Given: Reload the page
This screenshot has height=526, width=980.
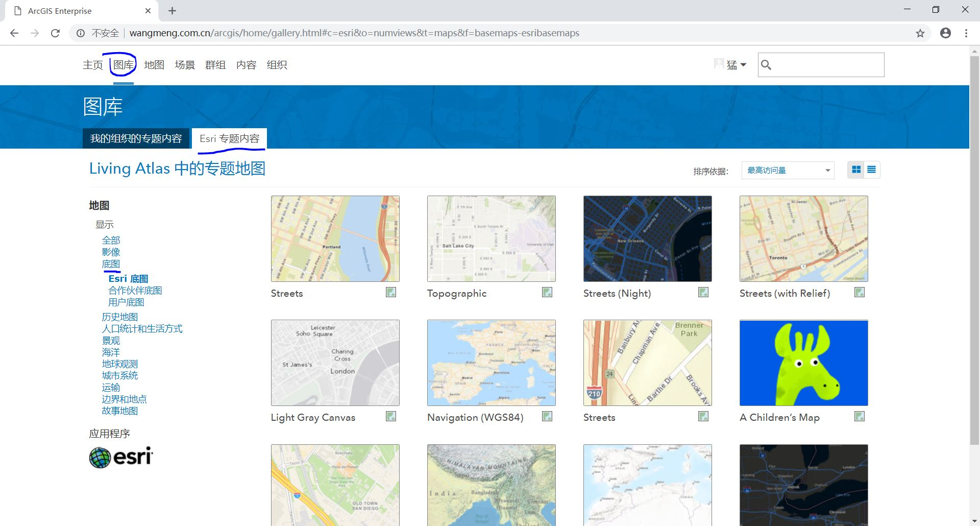Looking at the screenshot, I should [55, 33].
